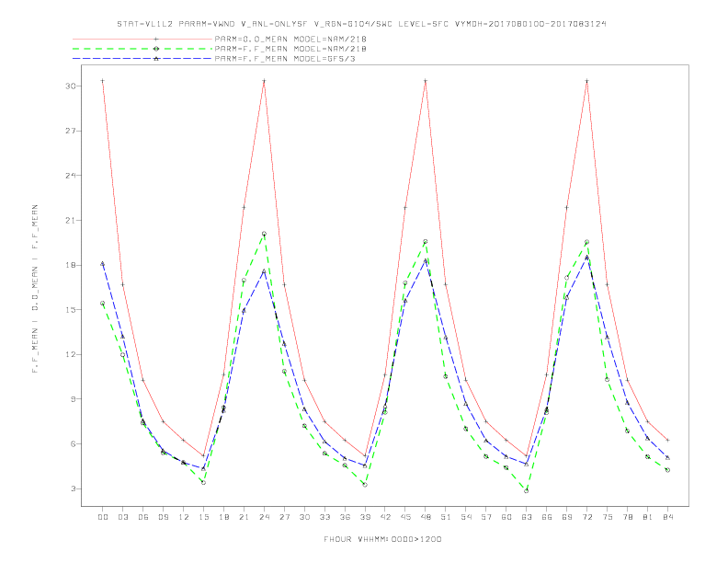The width and height of the screenshot is (728, 563).
Task: Select legend text PARM=F.F_MEAN MODEL=NAM/218
Action: click(x=290, y=49)
